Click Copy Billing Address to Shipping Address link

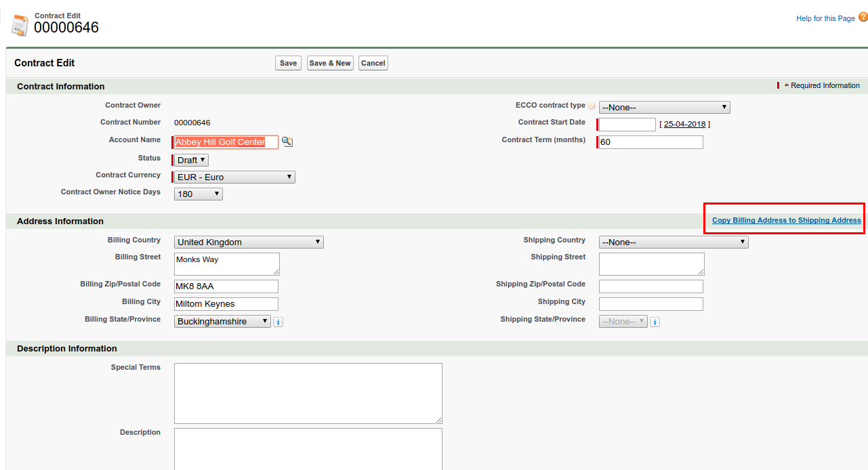786,220
